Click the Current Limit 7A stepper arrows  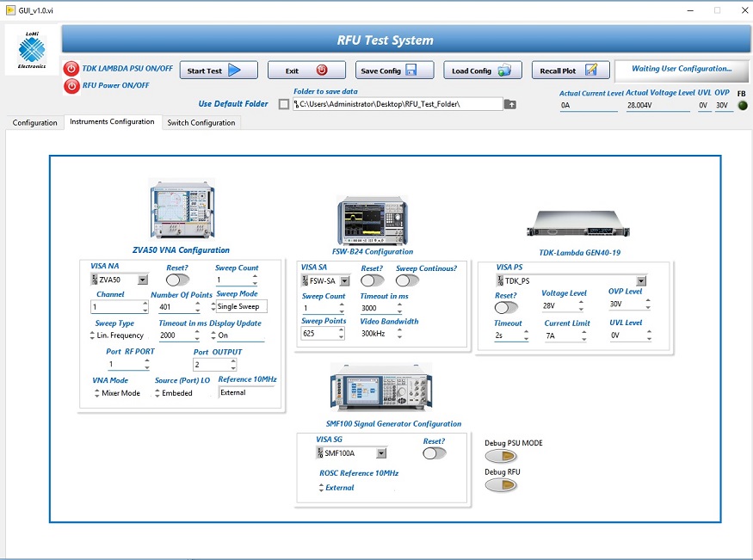pos(584,335)
